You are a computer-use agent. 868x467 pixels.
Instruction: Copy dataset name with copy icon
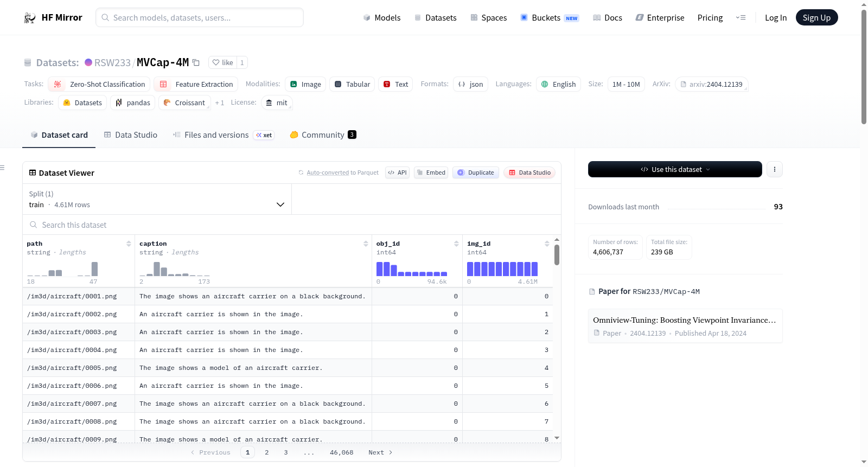(x=196, y=63)
